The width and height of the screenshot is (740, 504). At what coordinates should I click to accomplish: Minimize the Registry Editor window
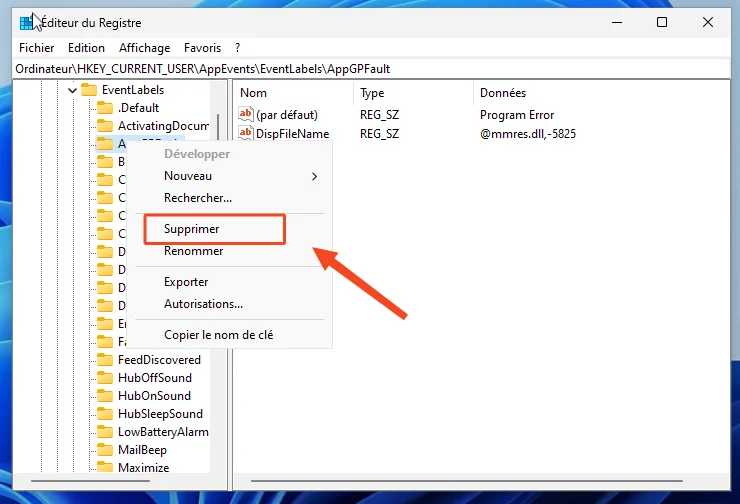click(x=617, y=22)
